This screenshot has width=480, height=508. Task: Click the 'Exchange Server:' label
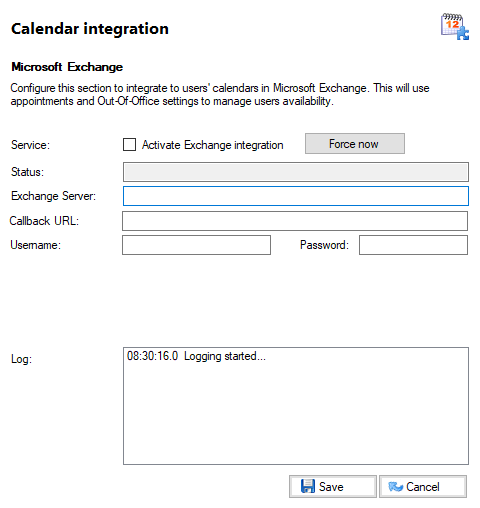[x=53, y=196]
